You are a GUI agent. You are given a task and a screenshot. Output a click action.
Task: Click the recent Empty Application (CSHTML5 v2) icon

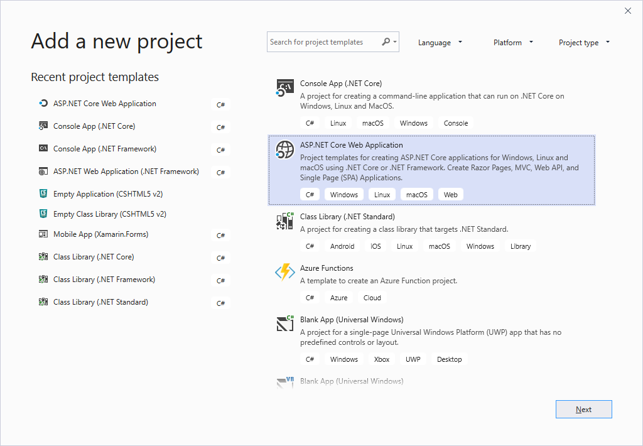pos(43,193)
